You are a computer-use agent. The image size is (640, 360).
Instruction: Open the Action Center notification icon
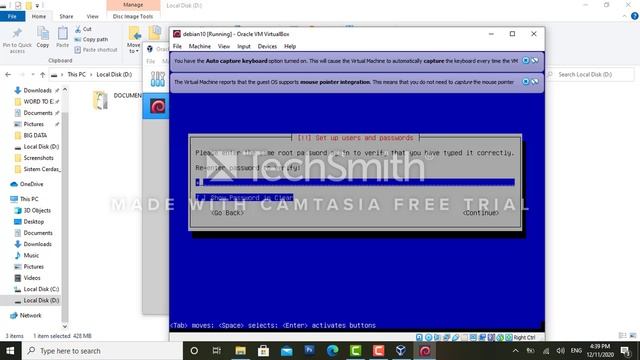tap(625, 351)
